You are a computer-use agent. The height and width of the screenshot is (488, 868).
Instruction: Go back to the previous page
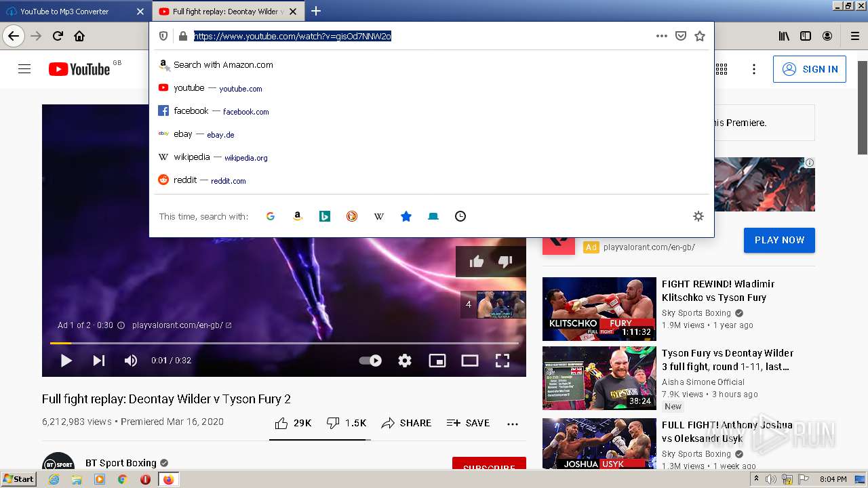click(x=14, y=36)
